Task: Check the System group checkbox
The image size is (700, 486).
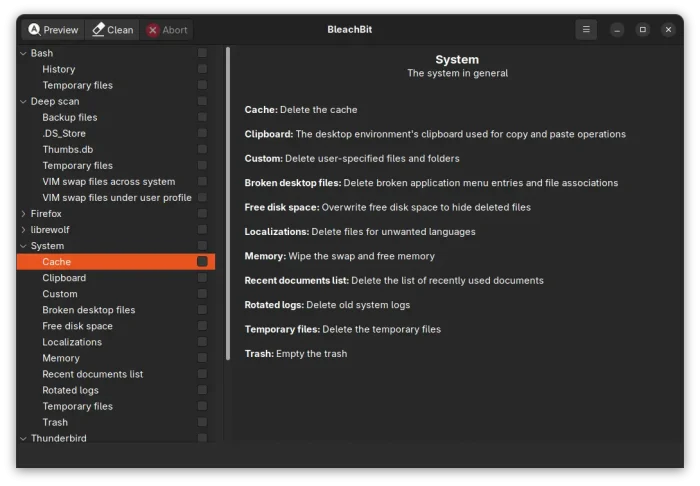Action: point(202,245)
